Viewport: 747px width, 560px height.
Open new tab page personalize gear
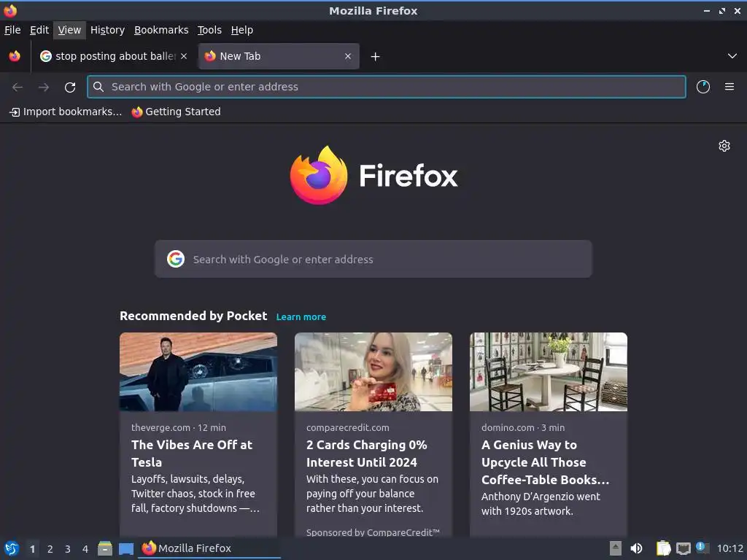click(724, 146)
